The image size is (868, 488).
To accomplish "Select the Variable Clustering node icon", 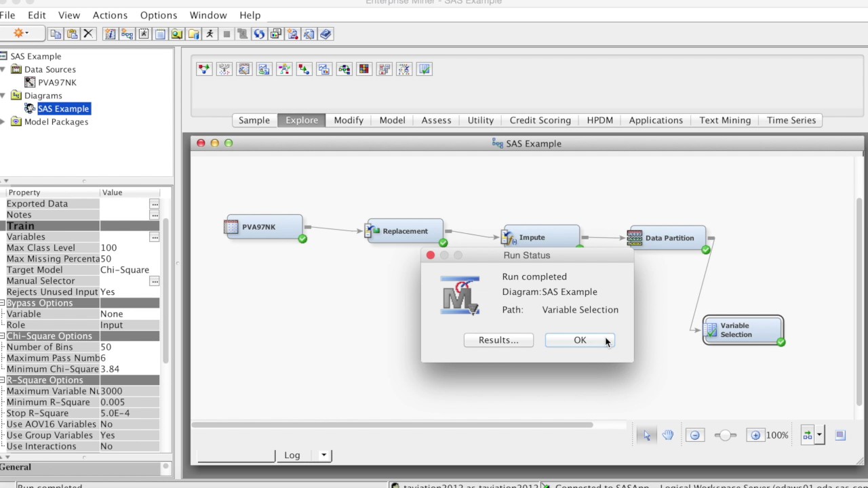I will click(x=404, y=69).
